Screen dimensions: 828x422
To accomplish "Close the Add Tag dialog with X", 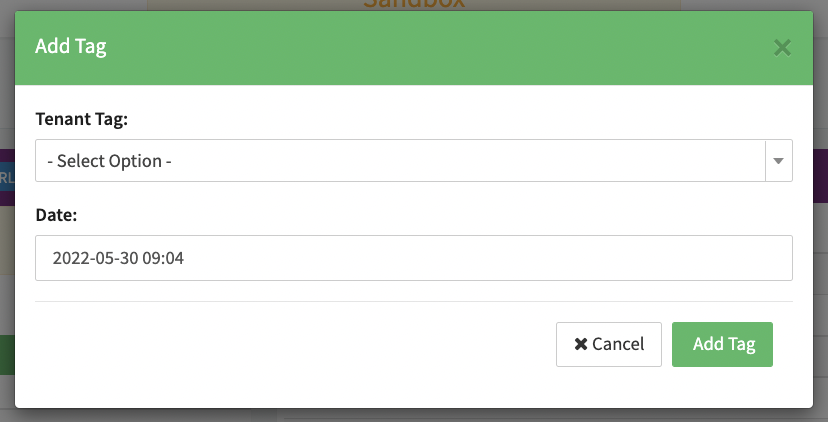I will pyautogui.click(x=782, y=47).
